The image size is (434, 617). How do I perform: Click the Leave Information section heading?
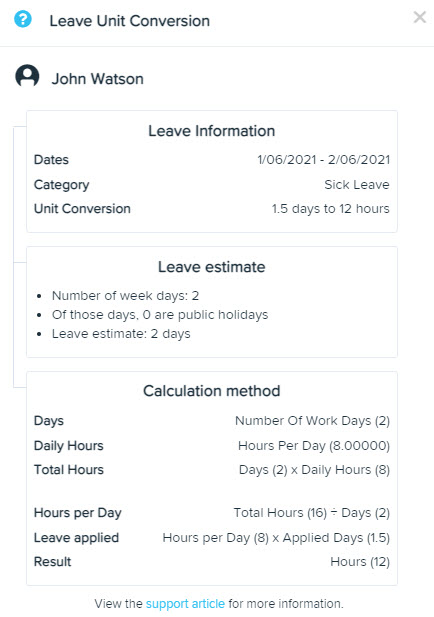point(212,131)
